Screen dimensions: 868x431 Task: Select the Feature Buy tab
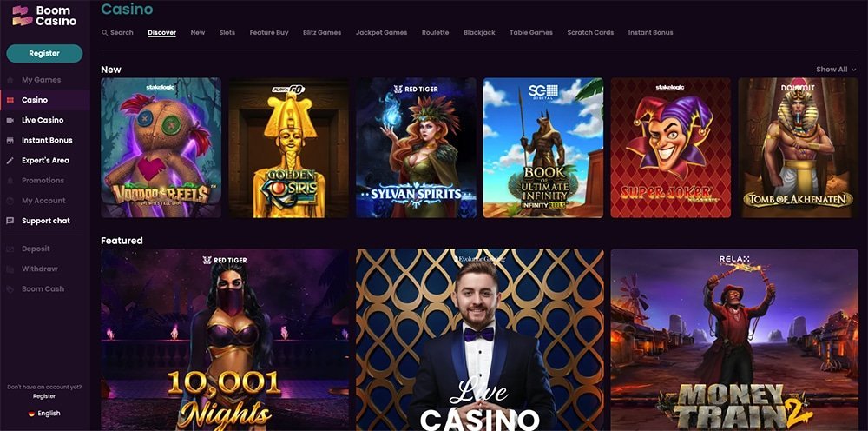[x=269, y=33]
